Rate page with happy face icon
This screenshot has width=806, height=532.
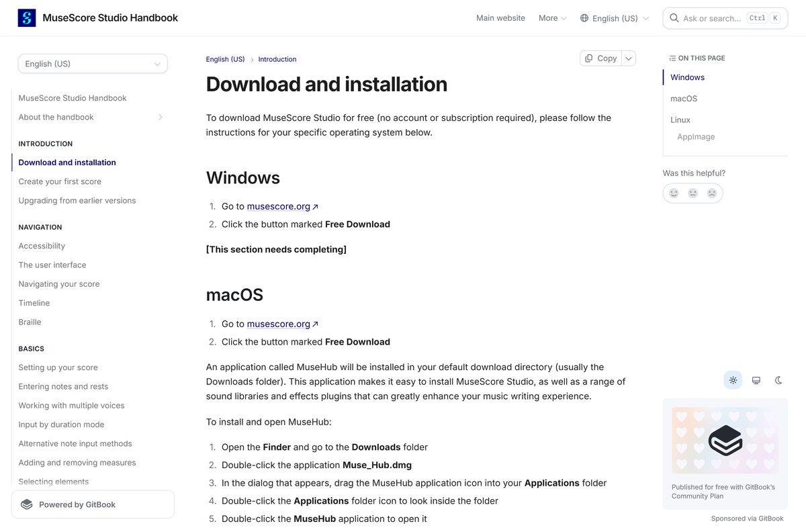coord(674,193)
